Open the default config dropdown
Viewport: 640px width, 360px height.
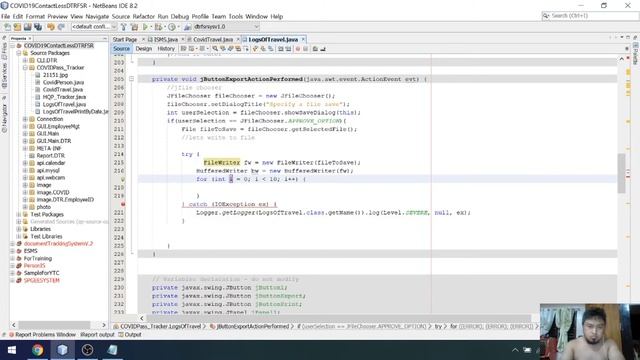click(94, 27)
